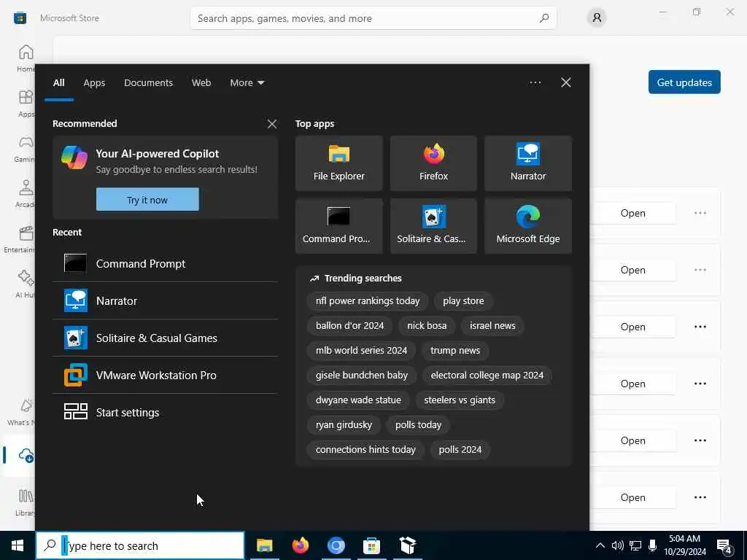Image resolution: width=747 pixels, height=560 pixels.
Task: Search trending 'electoral college map 2024'
Action: pyautogui.click(x=487, y=376)
